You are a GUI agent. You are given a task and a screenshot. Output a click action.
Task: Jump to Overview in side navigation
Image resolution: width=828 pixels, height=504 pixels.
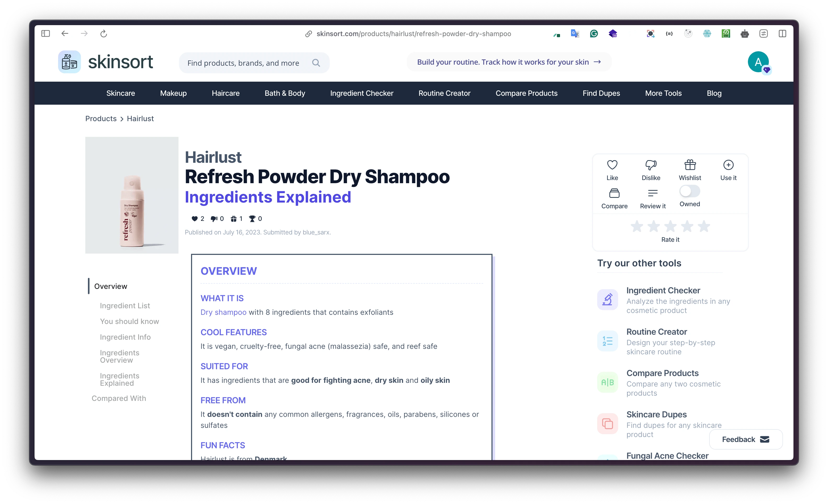click(110, 286)
